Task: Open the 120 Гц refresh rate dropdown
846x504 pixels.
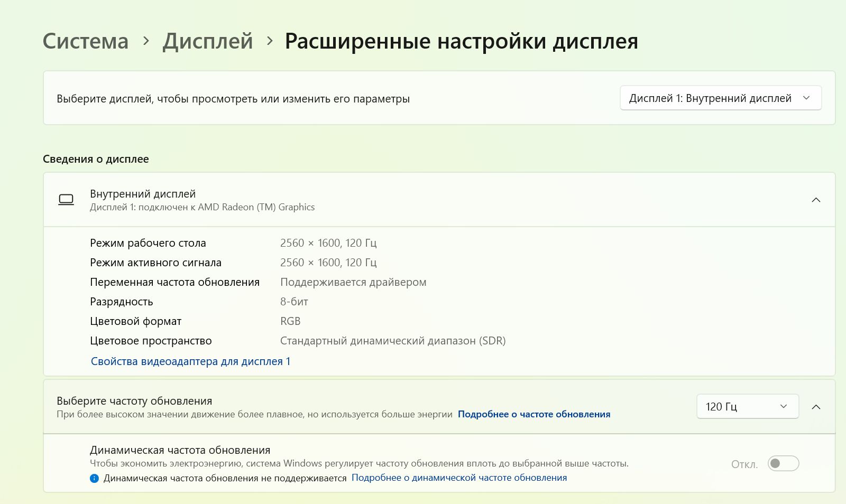Action: [x=747, y=406]
